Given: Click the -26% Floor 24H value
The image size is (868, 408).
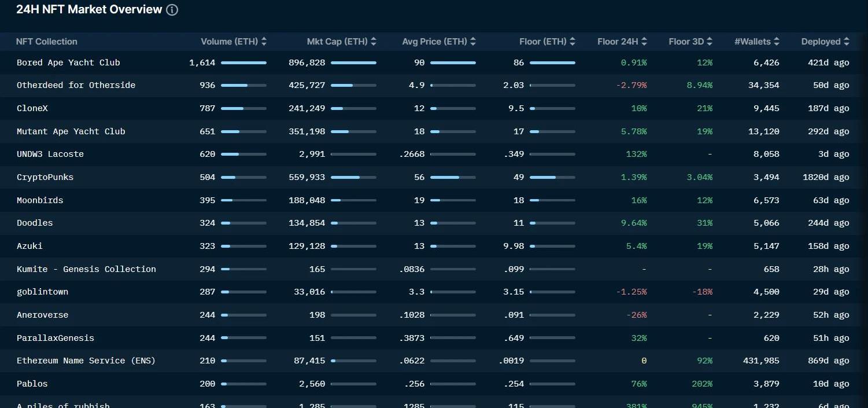Looking at the screenshot, I should pyautogui.click(x=636, y=315).
